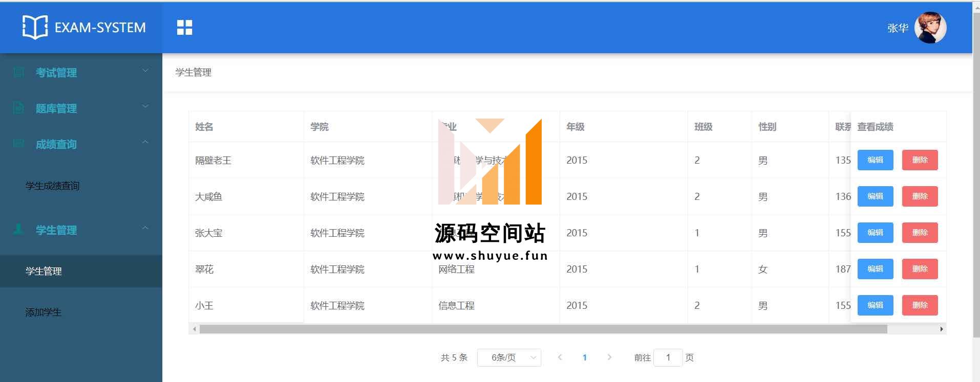Click the 学生管理 person icon
Viewport: 980px width, 382px height.
pos(18,229)
